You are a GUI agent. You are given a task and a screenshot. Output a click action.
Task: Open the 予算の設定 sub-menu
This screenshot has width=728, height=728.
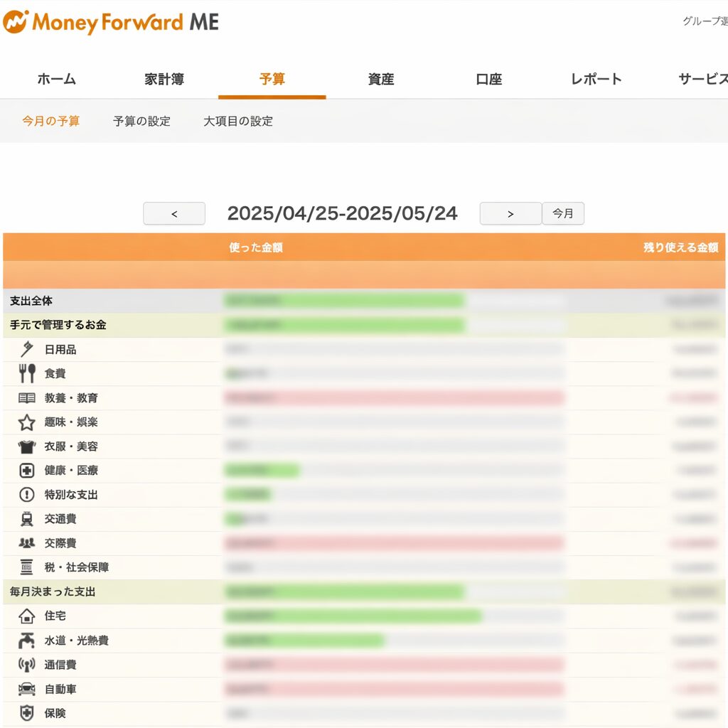(141, 121)
